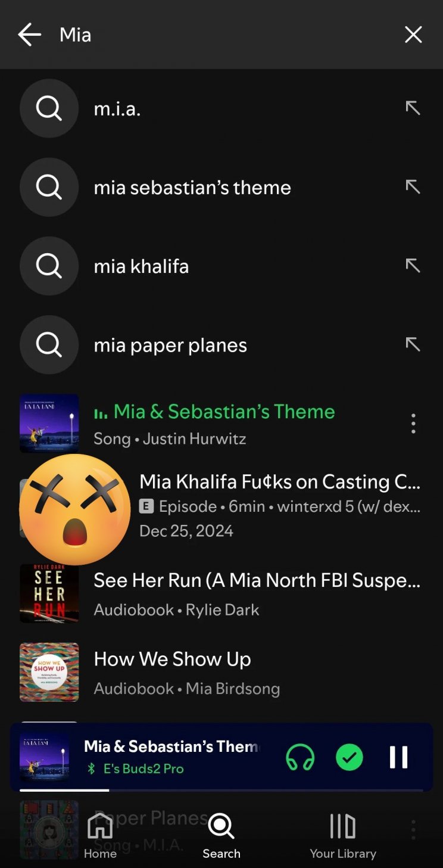The image size is (443, 868).
Task: Open more options for Mia & Sebastian's Theme
Action: (413, 424)
